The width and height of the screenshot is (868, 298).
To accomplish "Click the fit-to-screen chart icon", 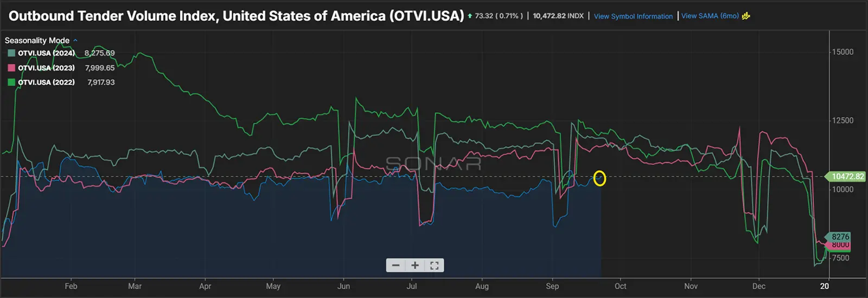I will pyautogui.click(x=434, y=265).
